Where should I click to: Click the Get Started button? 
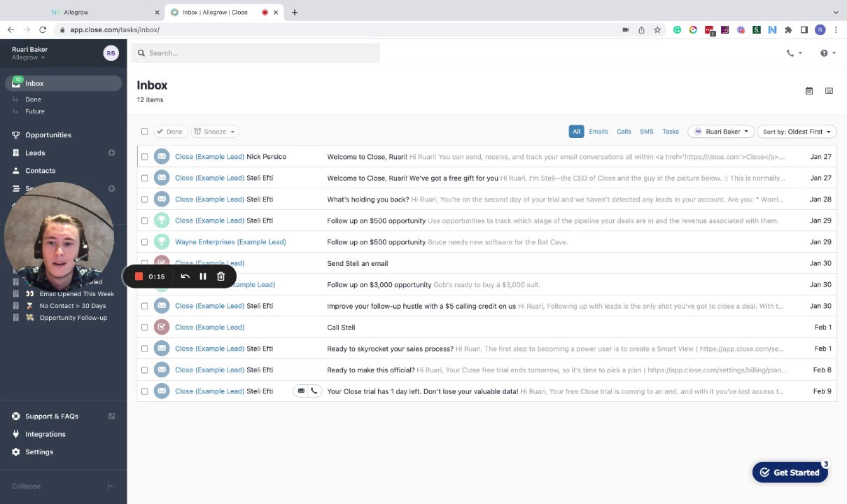pos(790,472)
